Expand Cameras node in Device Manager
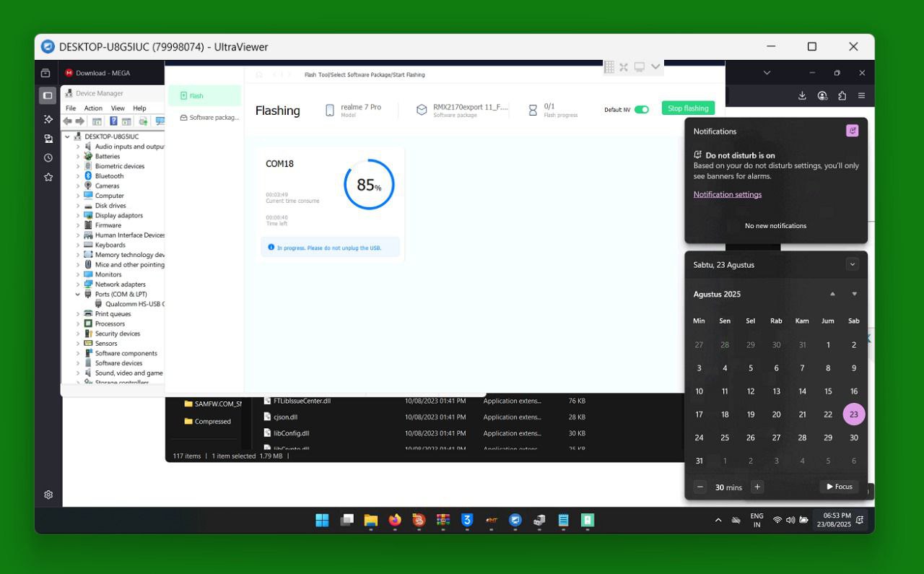The width and height of the screenshot is (924, 574). [x=78, y=186]
